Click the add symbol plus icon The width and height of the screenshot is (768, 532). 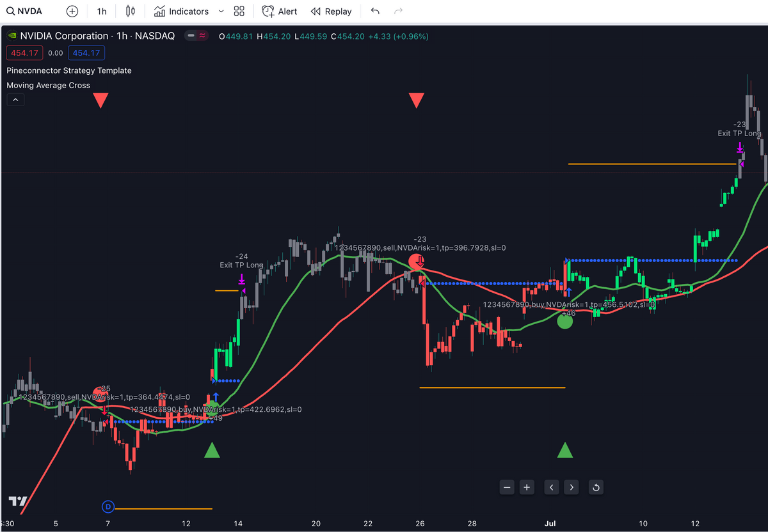click(72, 12)
